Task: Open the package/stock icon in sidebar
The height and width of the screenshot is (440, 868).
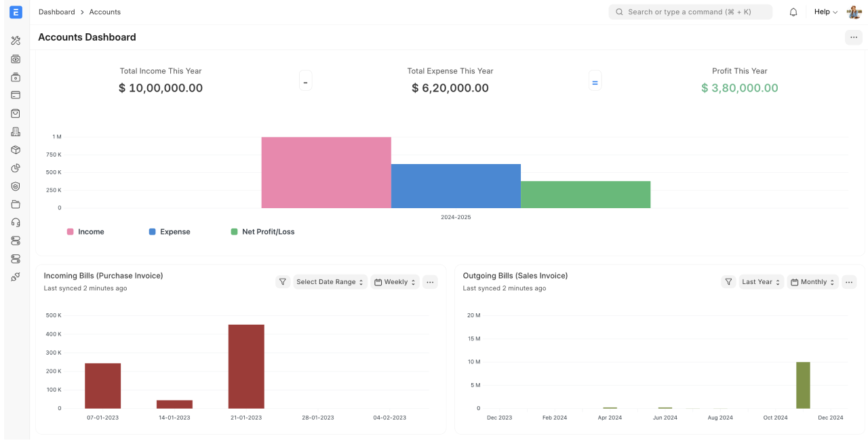Action: [16, 149]
